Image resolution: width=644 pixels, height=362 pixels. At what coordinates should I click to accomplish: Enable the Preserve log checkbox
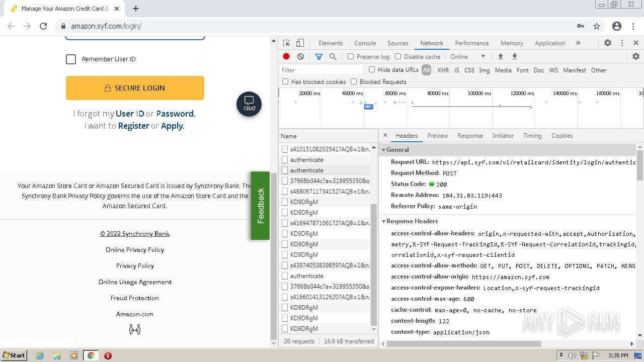point(351,57)
